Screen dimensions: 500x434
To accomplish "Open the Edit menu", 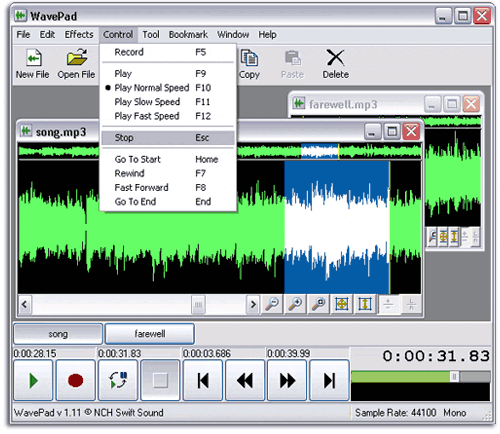I will pyautogui.click(x=47, y=34).
